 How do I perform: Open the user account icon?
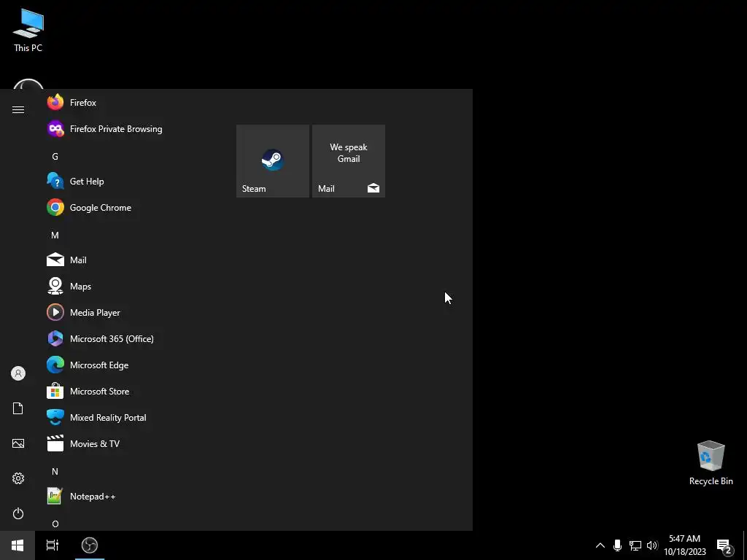(18, 373)
